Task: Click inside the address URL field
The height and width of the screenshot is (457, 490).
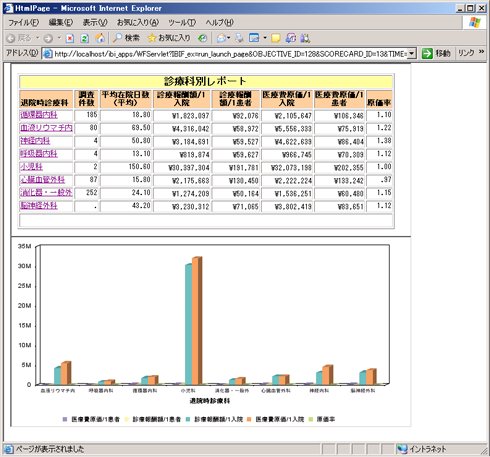Action: [230, 54]
